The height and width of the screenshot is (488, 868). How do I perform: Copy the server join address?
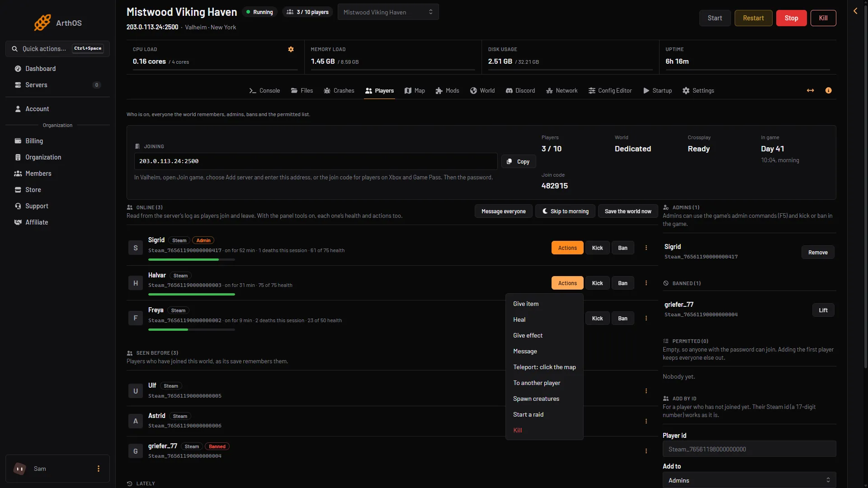[x=519, y=162]
